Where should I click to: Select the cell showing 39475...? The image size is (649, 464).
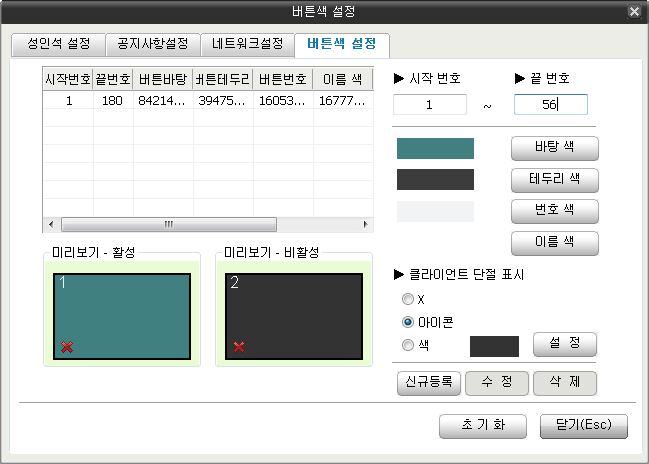223,101
